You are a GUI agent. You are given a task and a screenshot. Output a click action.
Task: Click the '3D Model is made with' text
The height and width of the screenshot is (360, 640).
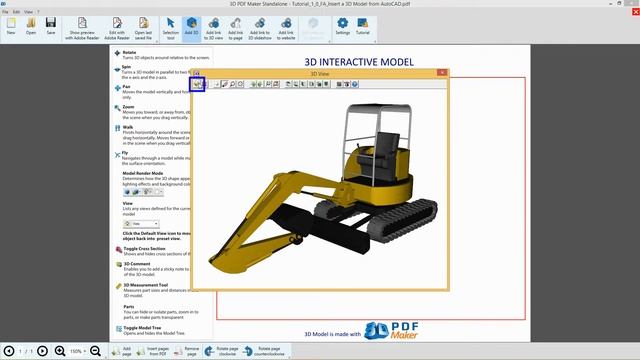[333, 334]
